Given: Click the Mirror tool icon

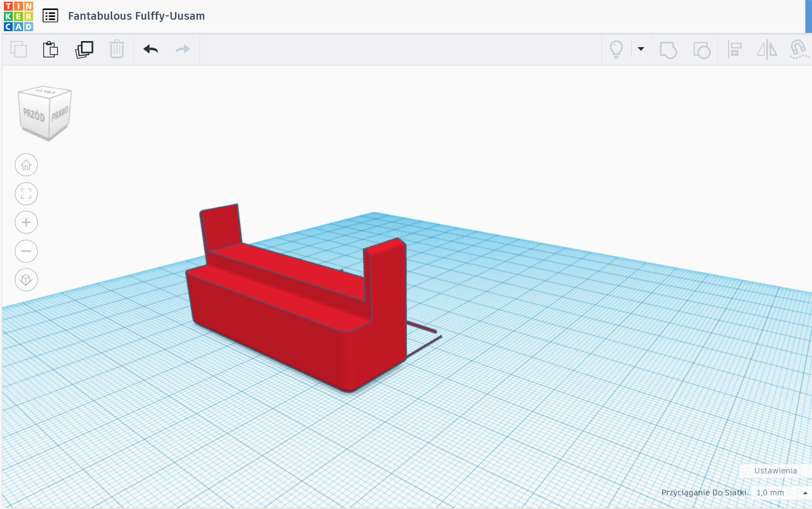Looking at the screenshot, I should (767, 49).
